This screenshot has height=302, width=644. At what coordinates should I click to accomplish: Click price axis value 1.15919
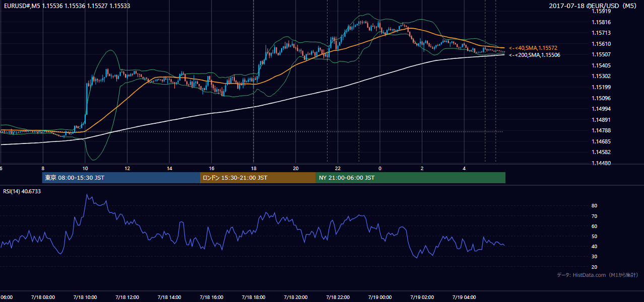[602, 11]
